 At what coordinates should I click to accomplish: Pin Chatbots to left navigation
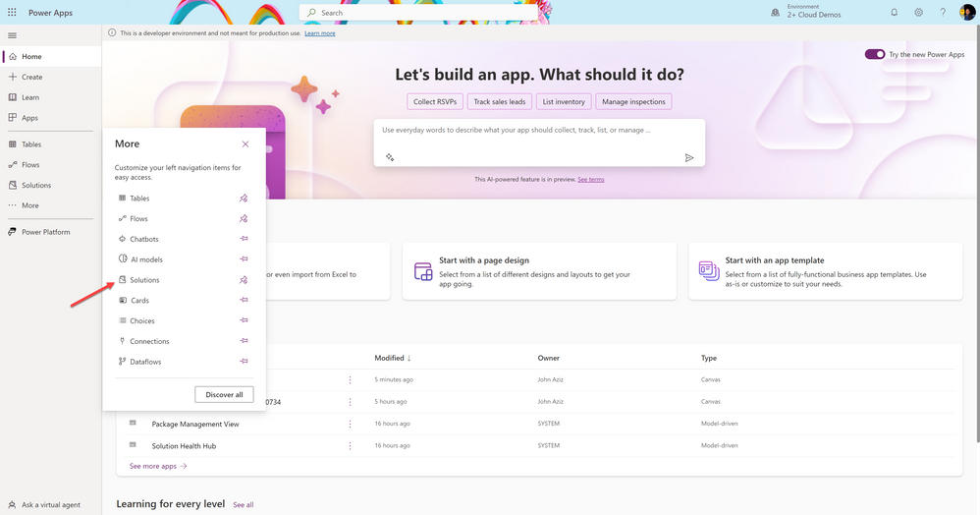click(x=244, y=239)
